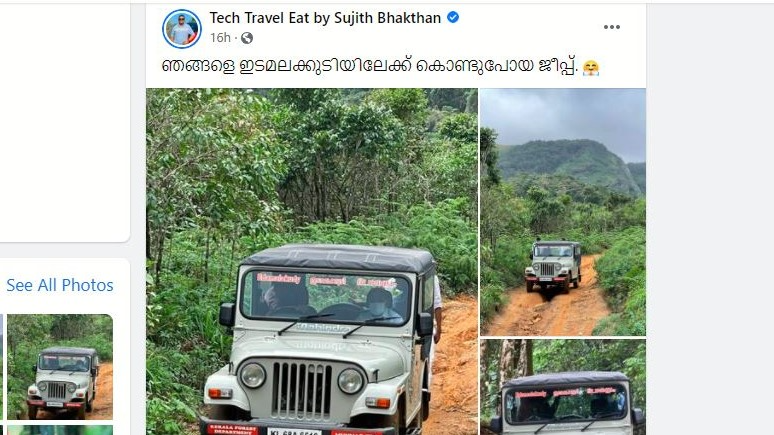Open the three-dot post options menu

612,27
